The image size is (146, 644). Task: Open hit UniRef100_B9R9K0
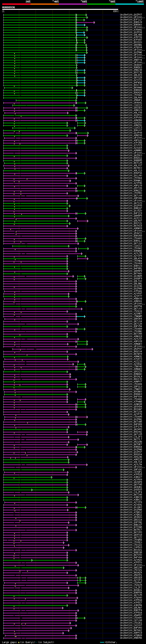tap(131, 25)
